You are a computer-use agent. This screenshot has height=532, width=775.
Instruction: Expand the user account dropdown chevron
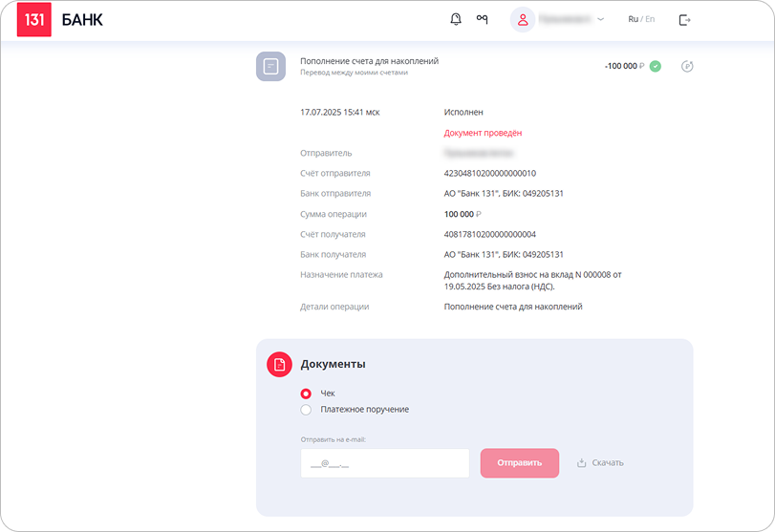tap(600, 19)
